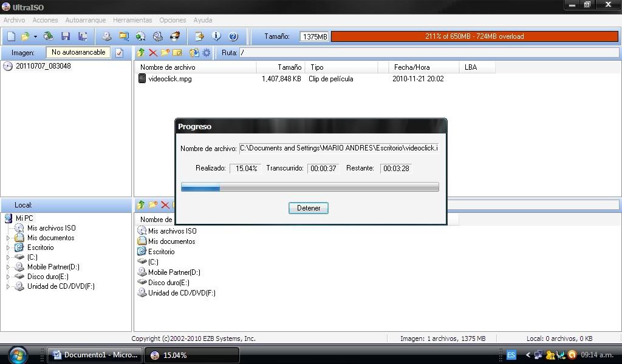Select Mis archivos ISO in the Local tree
622x364 pixels.
pos(51,228)
